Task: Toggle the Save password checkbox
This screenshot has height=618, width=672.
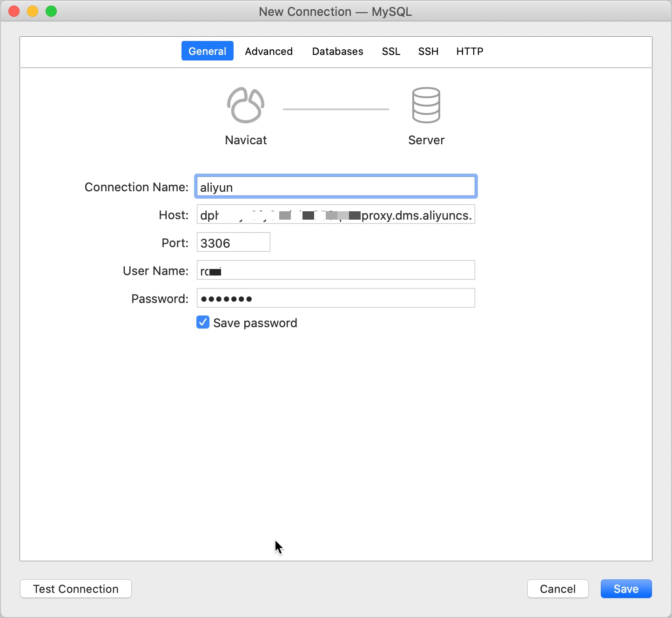Action: [203, 322]
